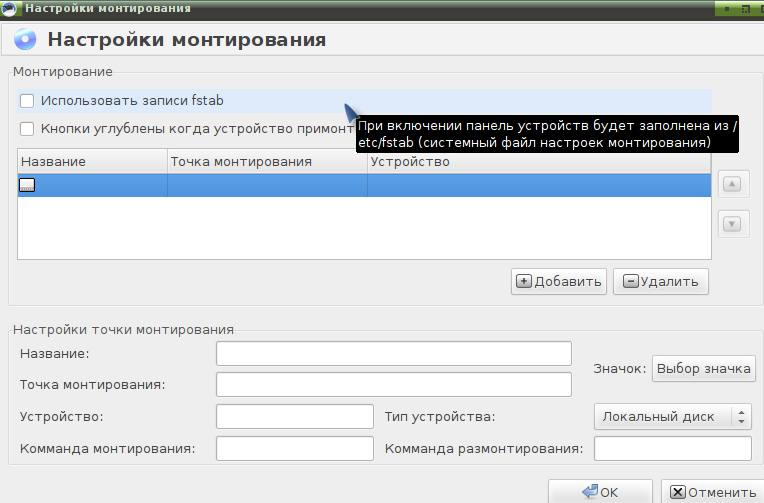
Task: Click the Устройство column header
Action: tap(539, 162)
